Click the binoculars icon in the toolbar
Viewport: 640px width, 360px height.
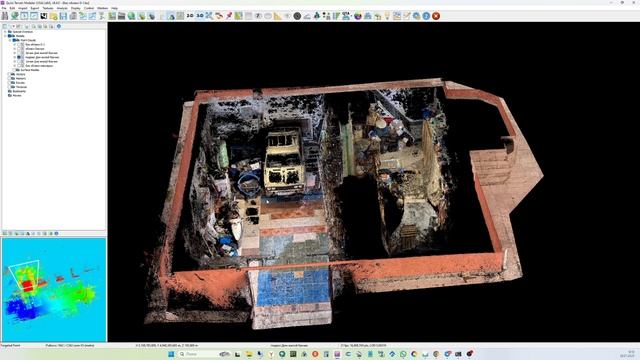(5, 16)
